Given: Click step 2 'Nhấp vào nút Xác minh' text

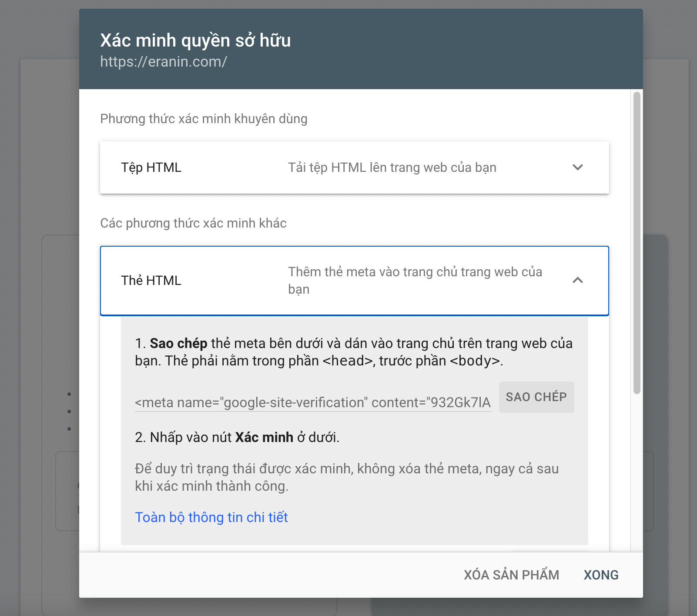Looking at the screenshot, I should (x=237, y=437).
